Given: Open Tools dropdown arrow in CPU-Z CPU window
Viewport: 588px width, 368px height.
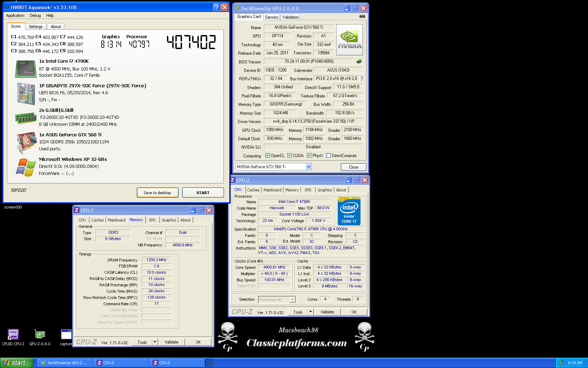Looking at the screenshot, I should [x=310, y=312].
